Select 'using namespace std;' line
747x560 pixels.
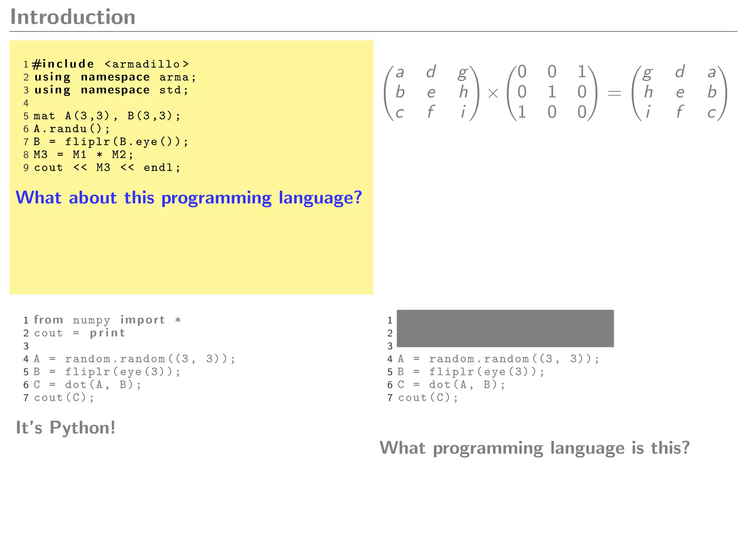coord(111,90)
